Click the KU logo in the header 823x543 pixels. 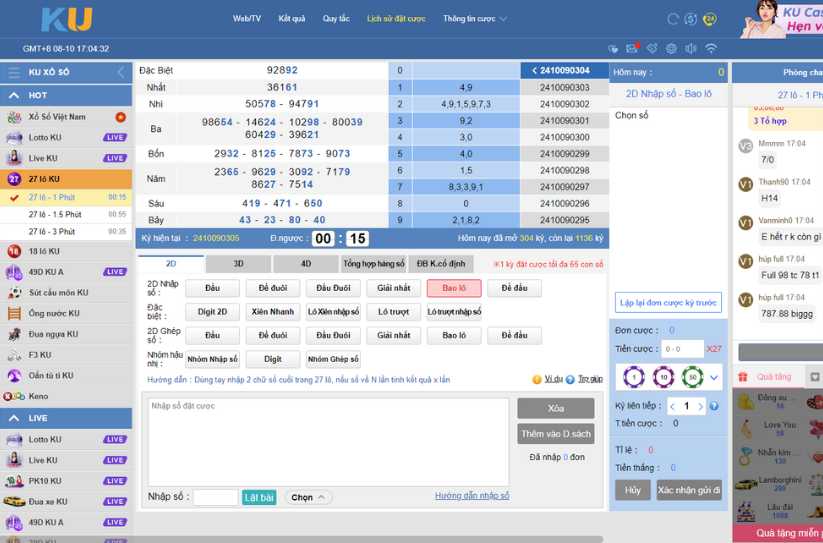(66, 19)
